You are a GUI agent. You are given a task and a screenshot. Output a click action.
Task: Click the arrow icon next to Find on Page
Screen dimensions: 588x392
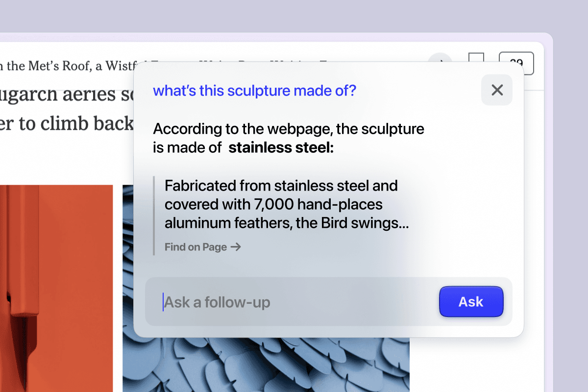point(237,247)
